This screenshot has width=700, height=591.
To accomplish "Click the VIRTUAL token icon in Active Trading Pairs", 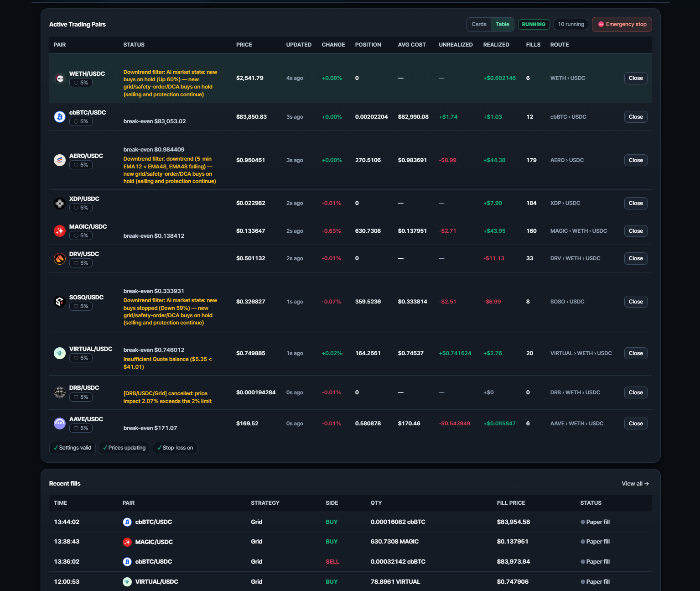I will tap(60, 353).
